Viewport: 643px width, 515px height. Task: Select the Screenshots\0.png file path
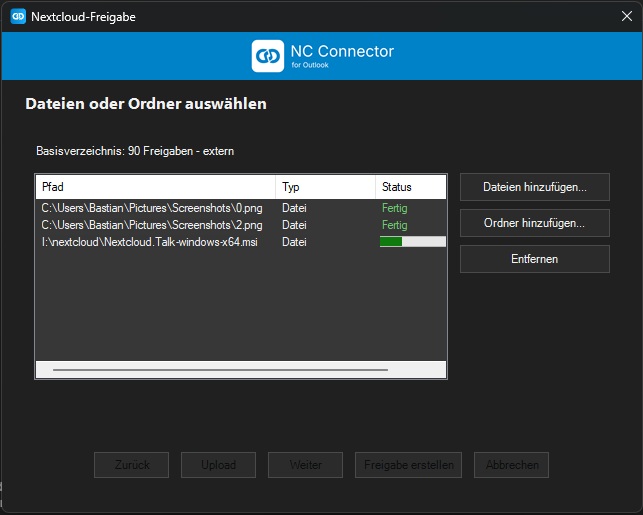point(152,208)
